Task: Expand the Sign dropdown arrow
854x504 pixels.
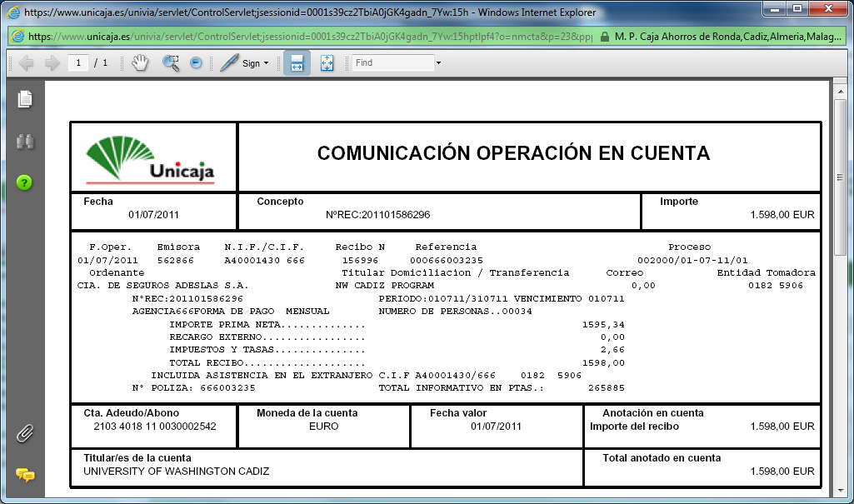Action: [267, 63]
